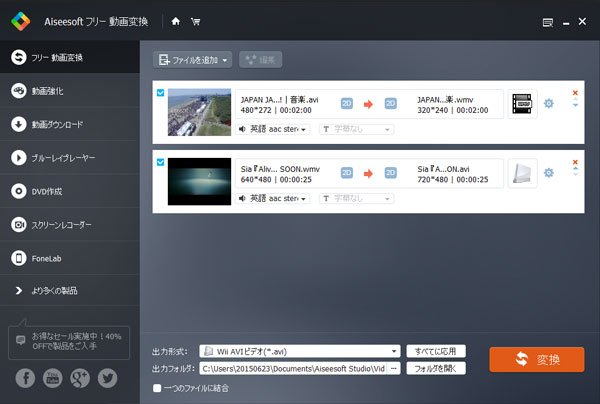The width and height of the screenshot is (600, 404).
Task: Click WMV format profile icon for JAPAN video
Action: coord(522,104)
